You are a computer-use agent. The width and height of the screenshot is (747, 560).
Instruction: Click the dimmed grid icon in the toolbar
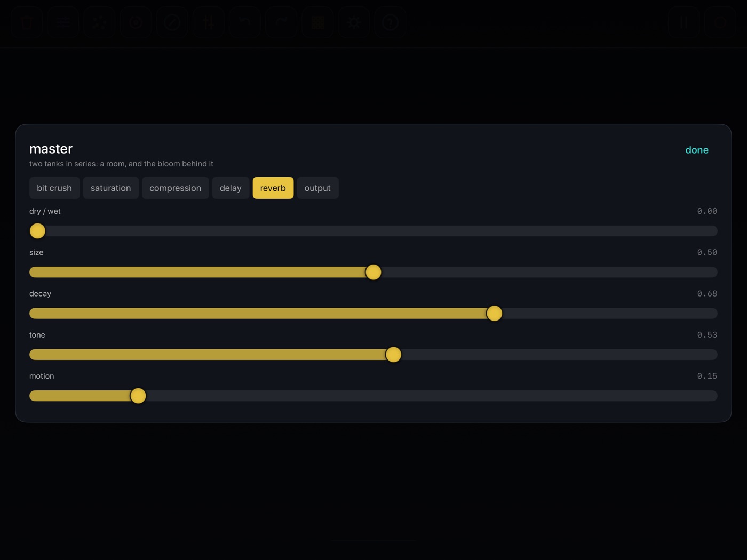317,22
